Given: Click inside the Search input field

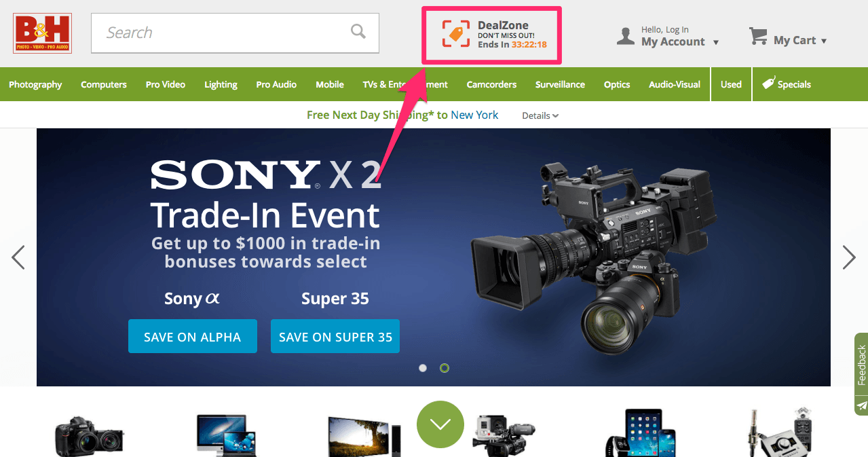Looking at the screenshot, I should [235, 33].
